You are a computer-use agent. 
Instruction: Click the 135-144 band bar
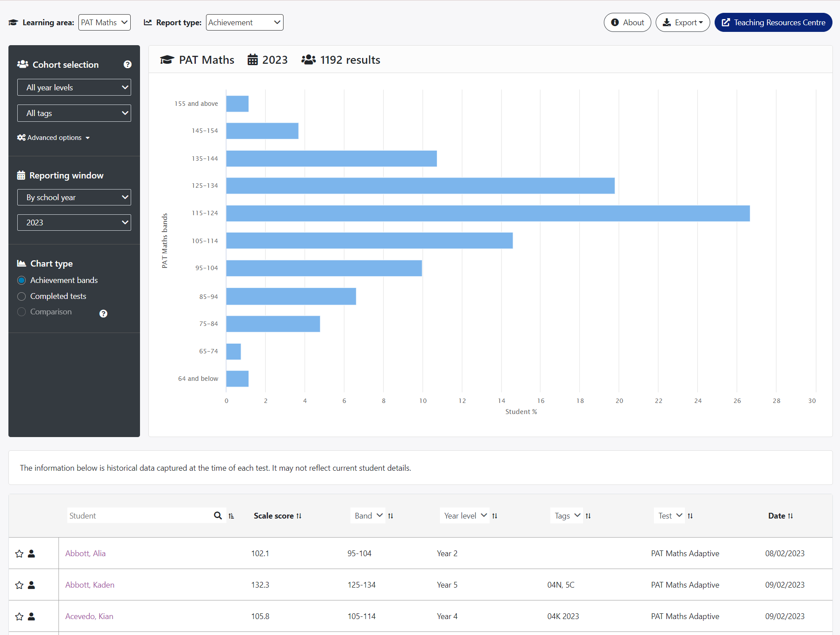pyautogui.click(x=331, y=159)
